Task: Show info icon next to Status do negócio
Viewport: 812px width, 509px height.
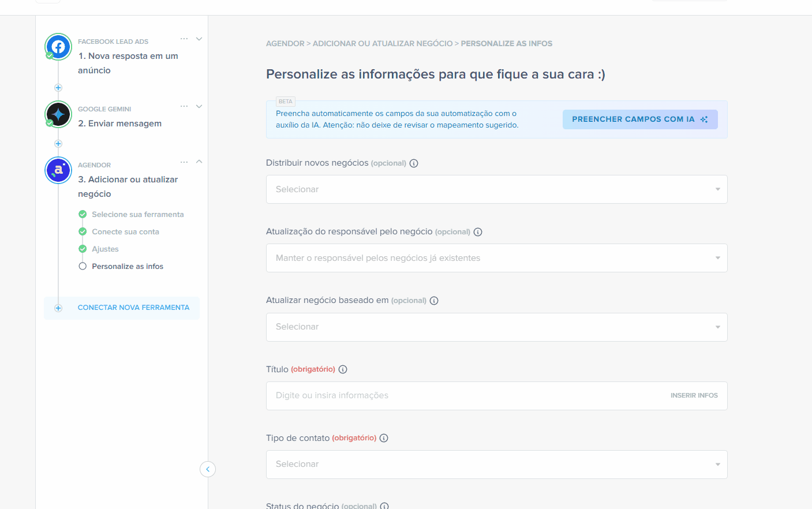Action: [384, 506]
